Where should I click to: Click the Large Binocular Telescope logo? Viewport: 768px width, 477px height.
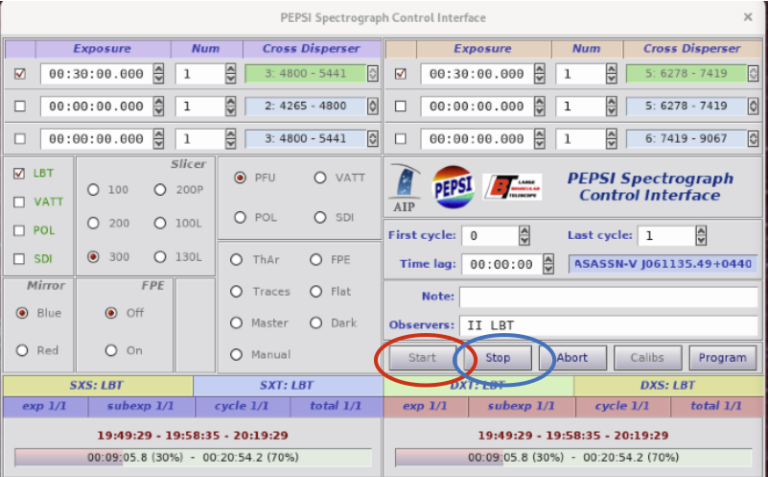point(513,187)
